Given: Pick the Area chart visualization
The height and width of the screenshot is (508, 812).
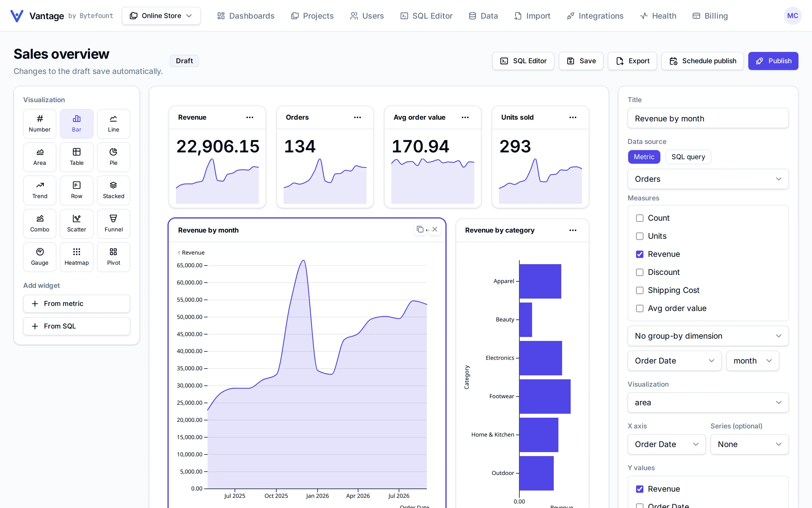Looking at the screenshot, I should pyautogui.click(x=39, y=157).
